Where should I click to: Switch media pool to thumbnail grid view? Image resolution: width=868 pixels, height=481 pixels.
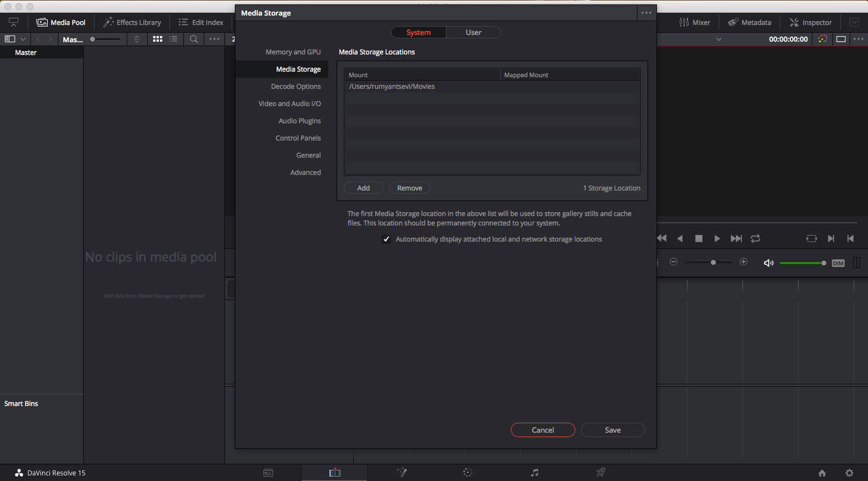[x=158, y=39]
